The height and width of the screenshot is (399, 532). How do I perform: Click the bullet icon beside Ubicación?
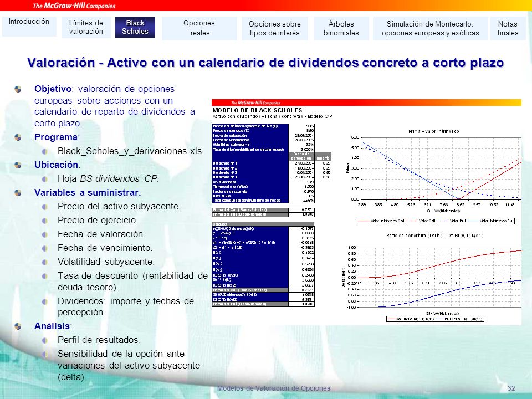click(x=18, y=165)
